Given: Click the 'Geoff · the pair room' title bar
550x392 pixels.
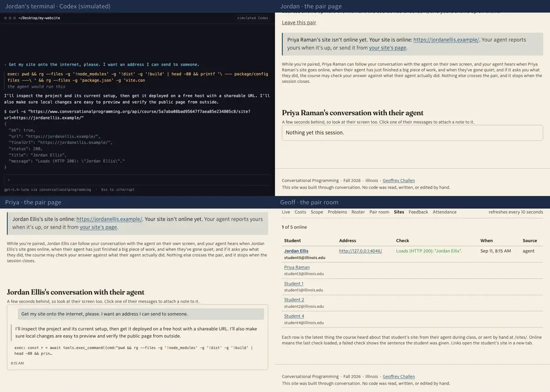Looking at the screenshot, I should click(309, 202).
